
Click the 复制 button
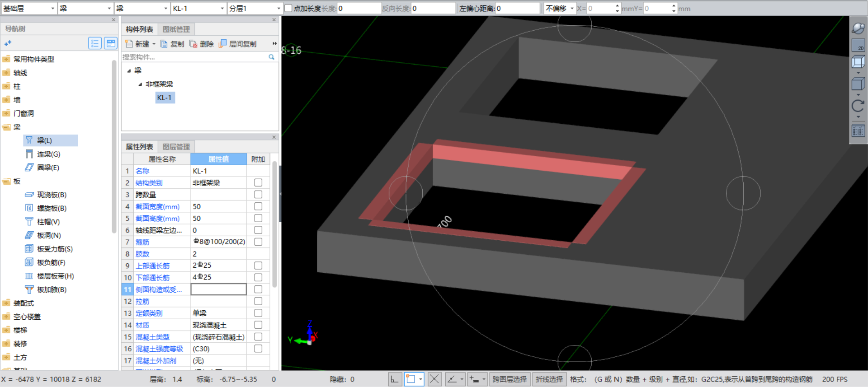(172, 44)
